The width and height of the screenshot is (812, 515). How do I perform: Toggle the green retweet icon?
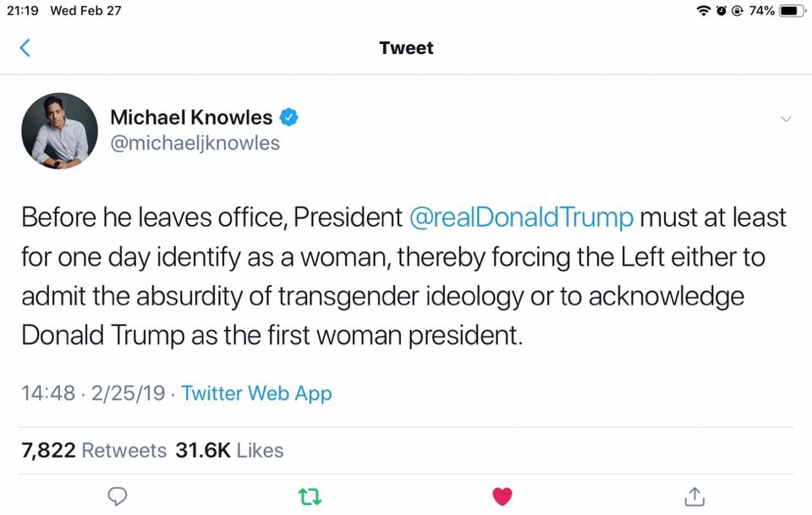310,496
